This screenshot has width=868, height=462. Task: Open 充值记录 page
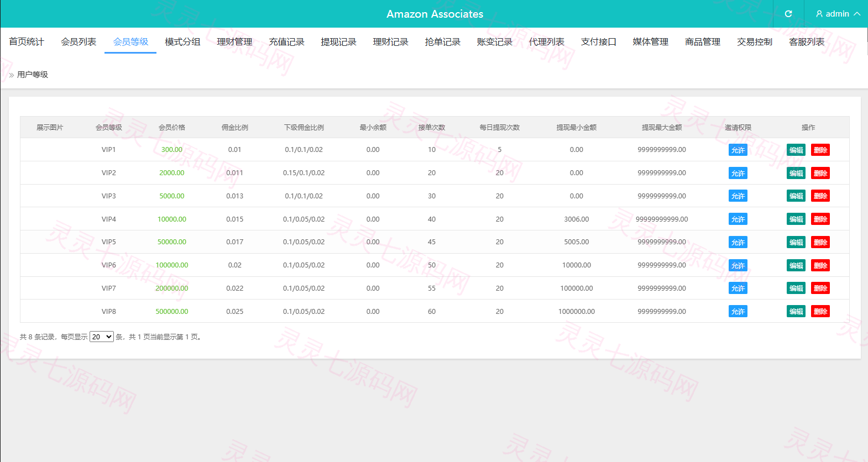click(286, 41)
